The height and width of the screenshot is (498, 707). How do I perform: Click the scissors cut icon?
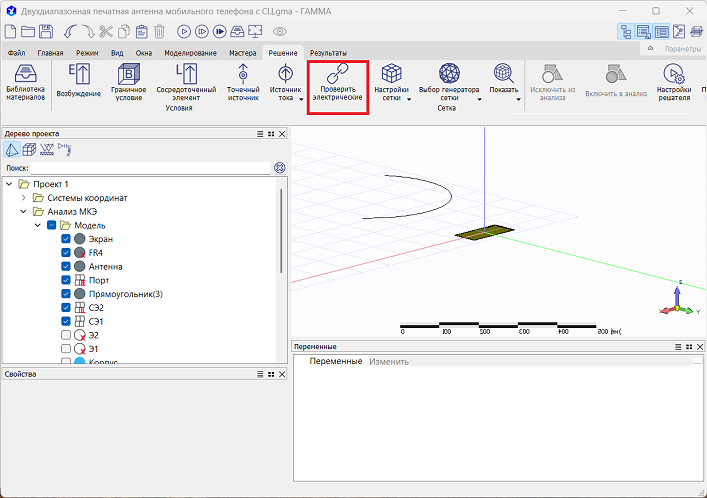point(107,31)
